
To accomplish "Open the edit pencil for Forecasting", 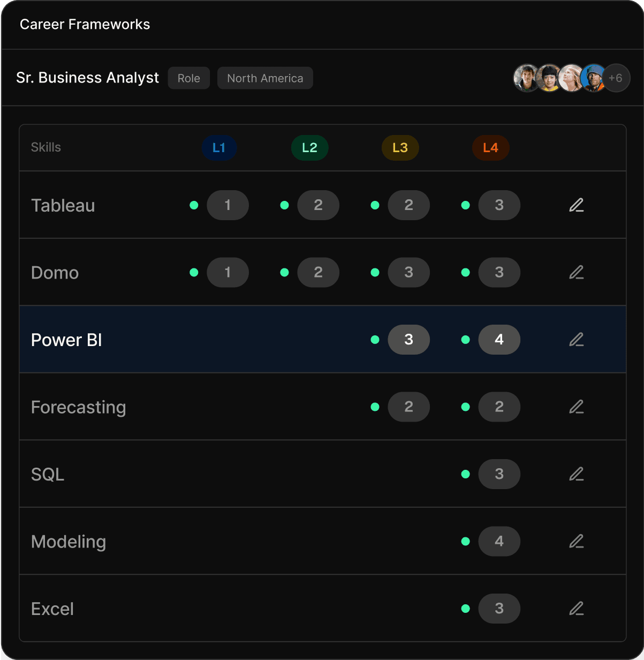I will (576, 407).
